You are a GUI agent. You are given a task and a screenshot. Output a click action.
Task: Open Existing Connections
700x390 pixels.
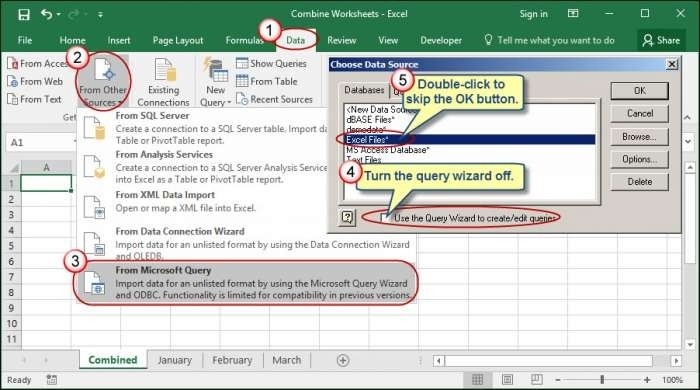coord(163,83)
